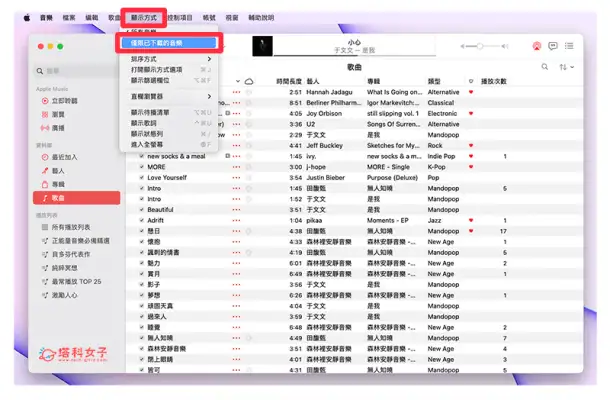Choose 僅限已下載的音樂 menu item
This screenshot has height=400, width=610.
pos(168,43)
